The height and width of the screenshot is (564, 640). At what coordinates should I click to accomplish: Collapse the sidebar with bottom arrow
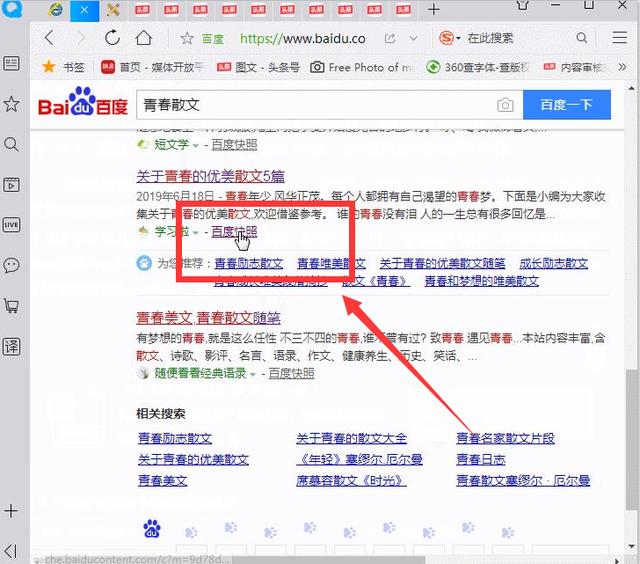(11, 551)
